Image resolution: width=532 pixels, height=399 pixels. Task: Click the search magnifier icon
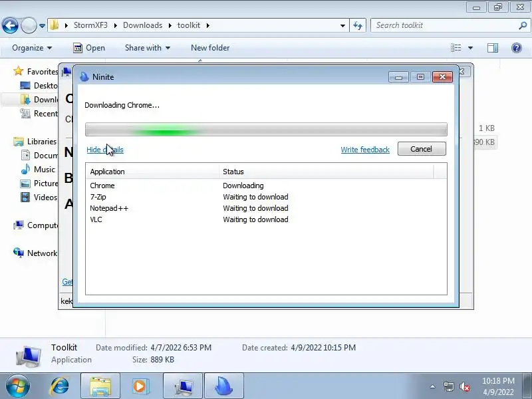coord(523,25)
